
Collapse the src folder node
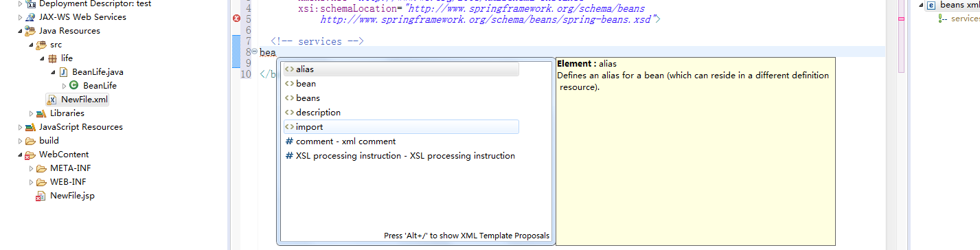(x=31, y=45)
